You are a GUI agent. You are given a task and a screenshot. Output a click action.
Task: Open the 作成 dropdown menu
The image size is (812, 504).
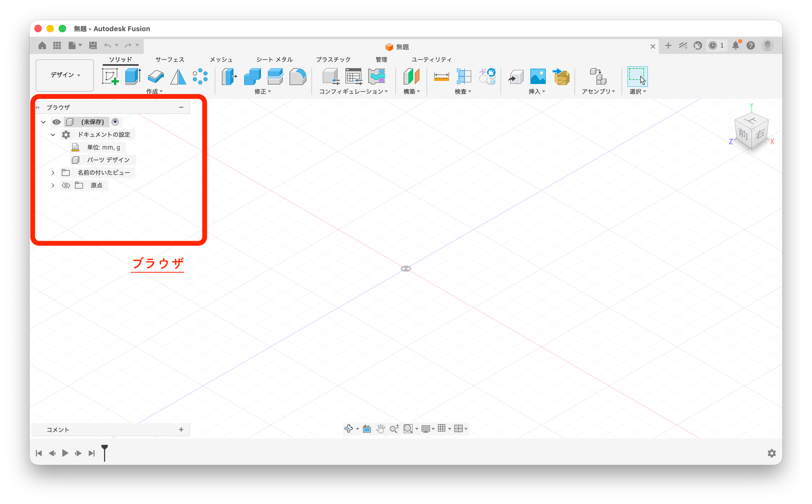point(154,91)
